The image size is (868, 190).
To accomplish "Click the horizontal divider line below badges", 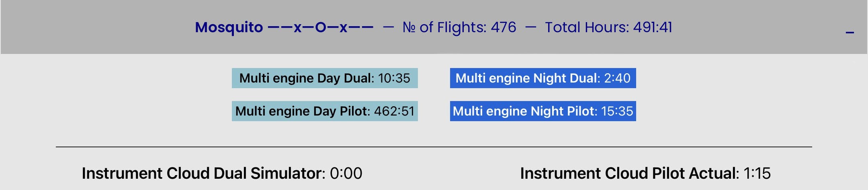I will tap(434, 147).
